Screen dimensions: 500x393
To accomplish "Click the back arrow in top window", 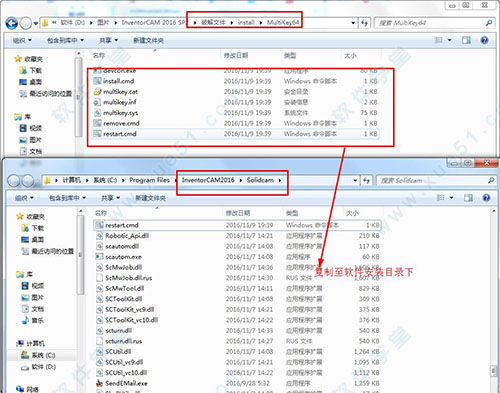I will [12, 23].
